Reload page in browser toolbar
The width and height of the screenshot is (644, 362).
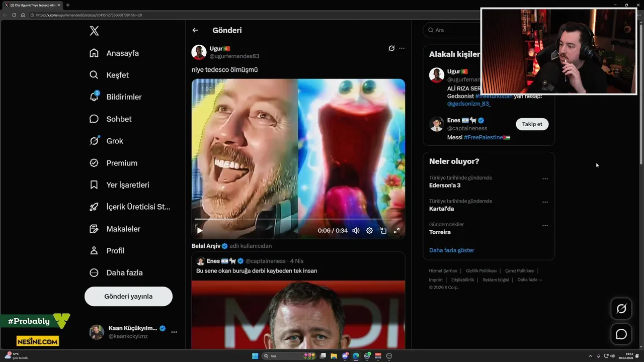(x=14, y=15)
